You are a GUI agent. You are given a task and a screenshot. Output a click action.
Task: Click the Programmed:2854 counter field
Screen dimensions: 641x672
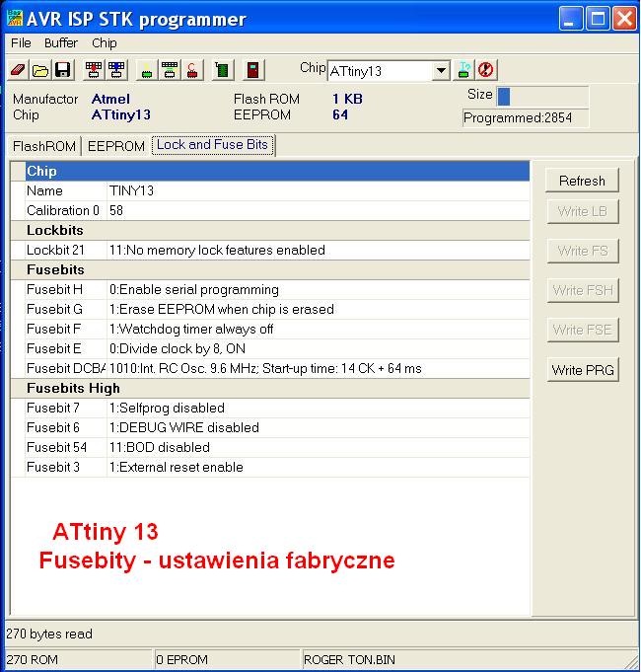[526, 117]
